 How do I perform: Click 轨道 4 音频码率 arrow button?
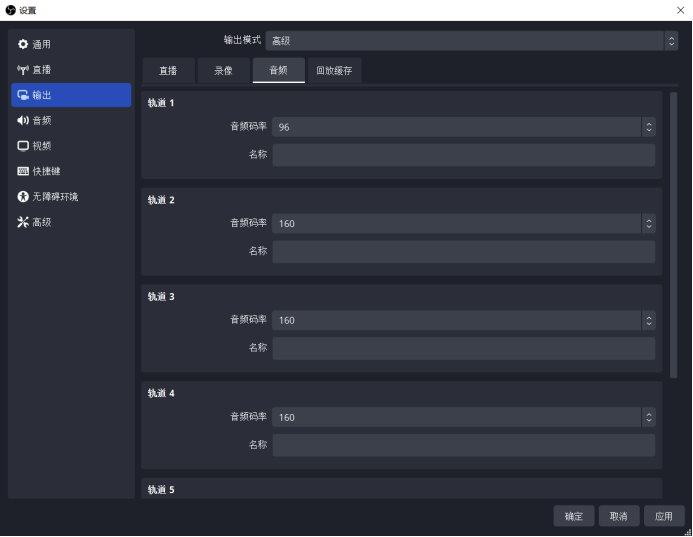point(649,417)
